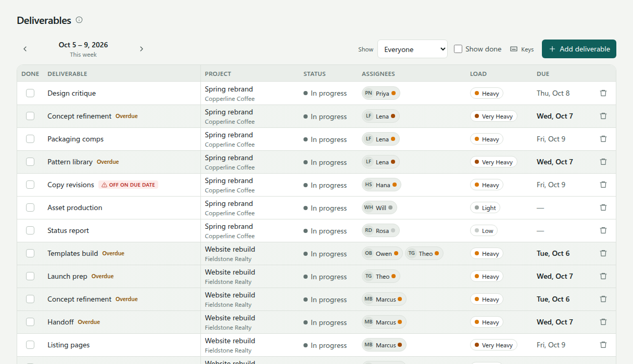Screen dimensions: 633x364
Task: Delete the Asset production deliverable
Action: coord(603,207)
